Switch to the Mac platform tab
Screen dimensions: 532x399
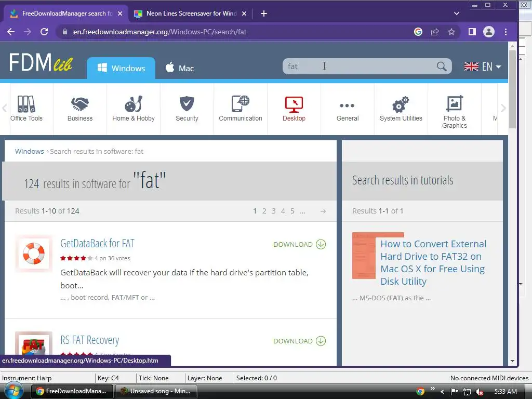click(x=179, y=68)
